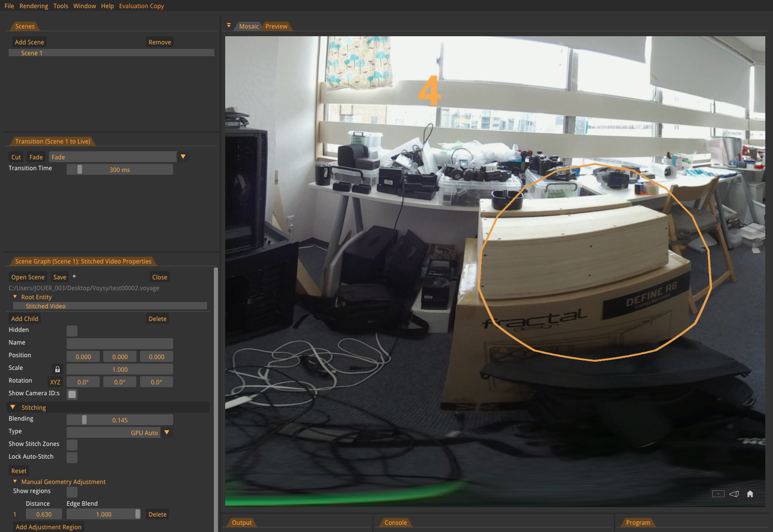Enable the Show Stitch Zones checkbox
This screenshot has width=773, height=532.
72,445
